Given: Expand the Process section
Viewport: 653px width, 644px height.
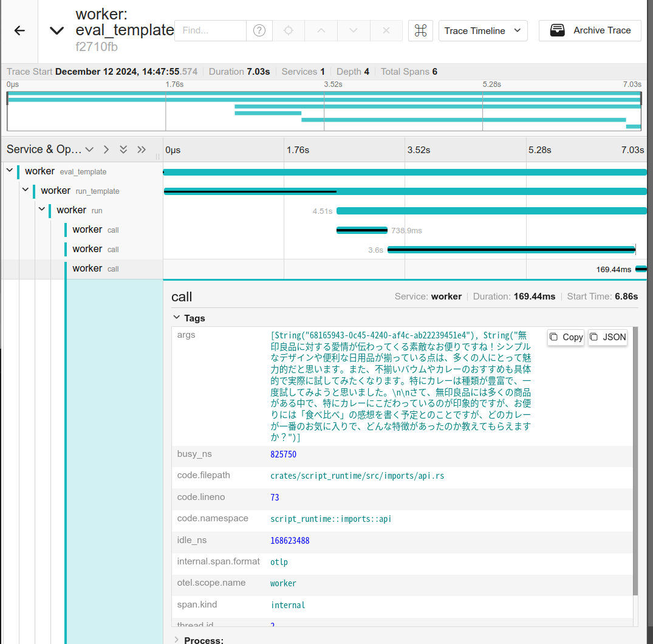Looking at the screenshot, I should tap(177, 640).
